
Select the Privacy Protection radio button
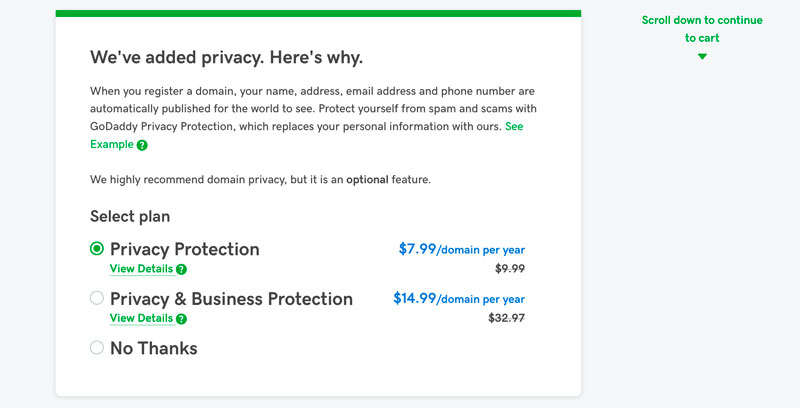coord(97,249)
